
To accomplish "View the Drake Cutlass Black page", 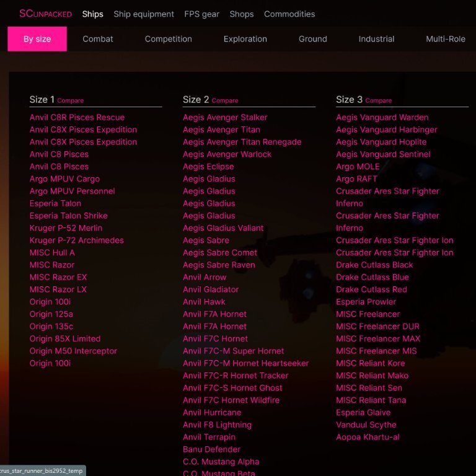I will coord(374,265).
